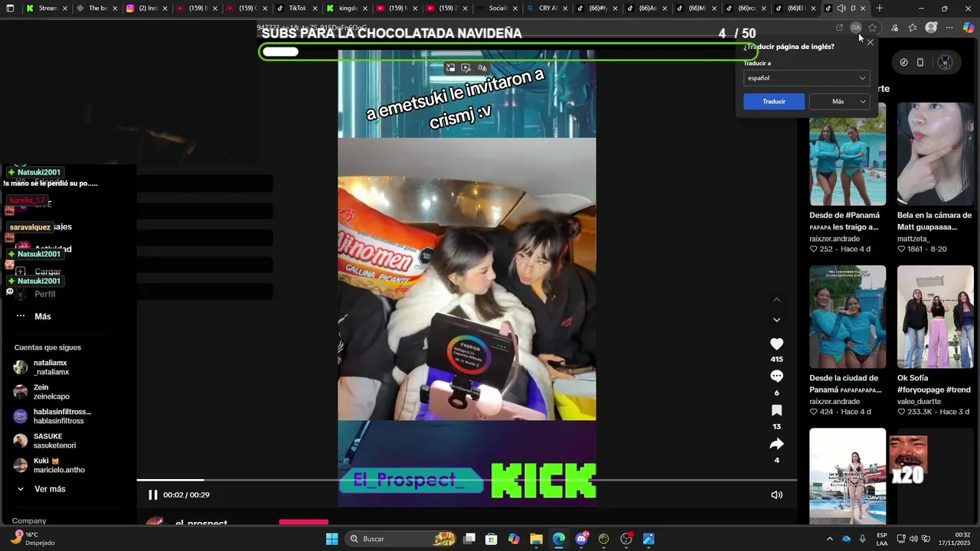Open Ok Sofía #foryoupage video thumbnail

tap(936, 317)
